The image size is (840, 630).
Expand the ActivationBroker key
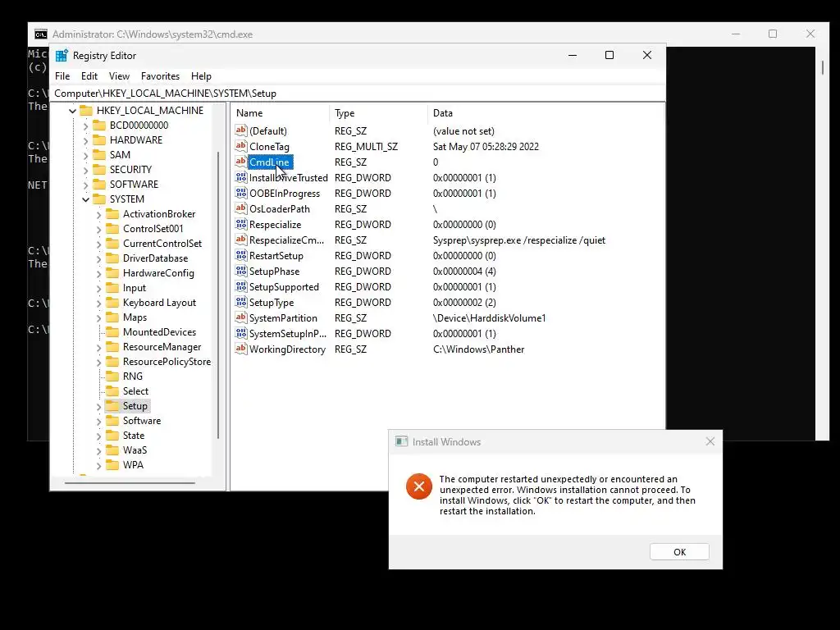pyautogui.click(x=98, y=214)
